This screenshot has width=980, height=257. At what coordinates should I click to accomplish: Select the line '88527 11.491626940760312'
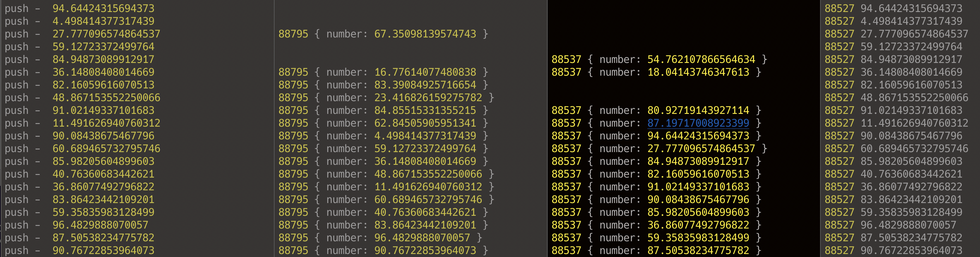[897, 123]
